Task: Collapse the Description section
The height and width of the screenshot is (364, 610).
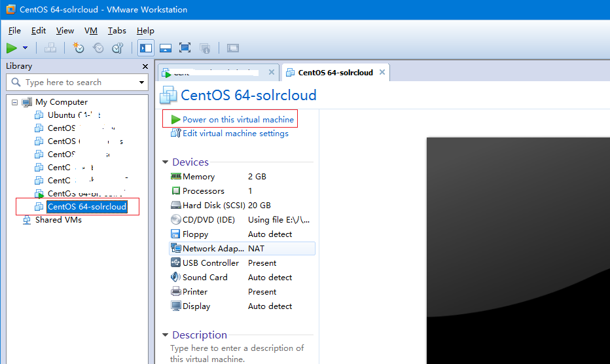Action: pos(166,335)
